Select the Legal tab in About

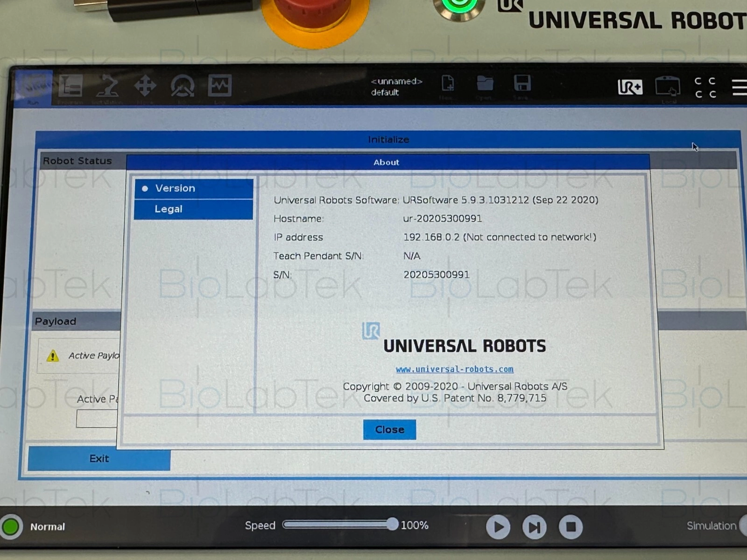[x=194, y=209]
